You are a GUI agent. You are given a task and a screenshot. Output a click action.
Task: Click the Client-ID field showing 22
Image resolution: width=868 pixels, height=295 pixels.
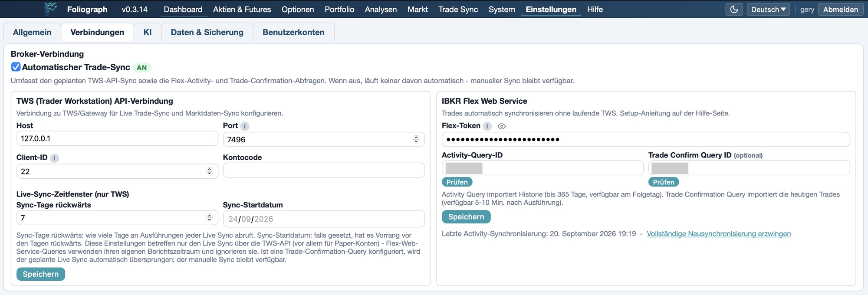[x=117, y=171]
